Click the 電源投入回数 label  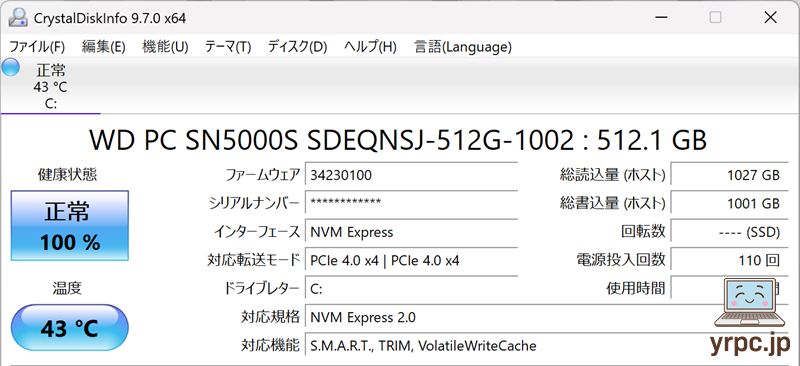tap(621, 261)
